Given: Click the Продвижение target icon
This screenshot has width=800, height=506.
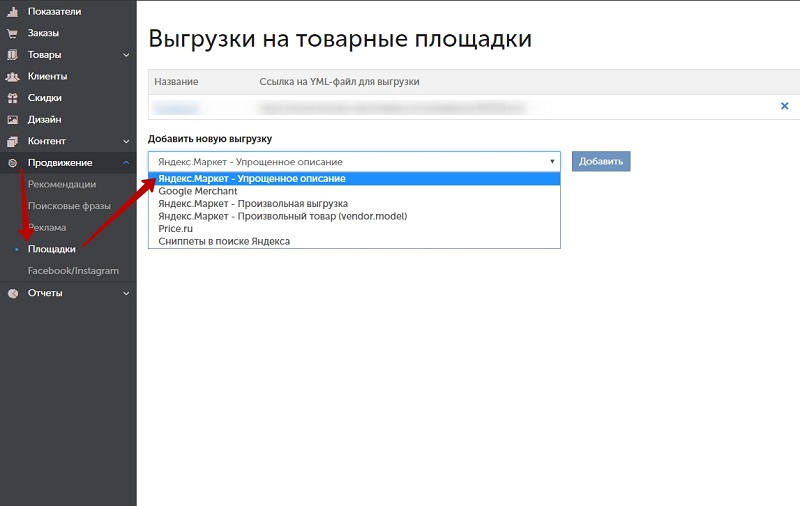Looking at the screenshot, I should 13,163.
